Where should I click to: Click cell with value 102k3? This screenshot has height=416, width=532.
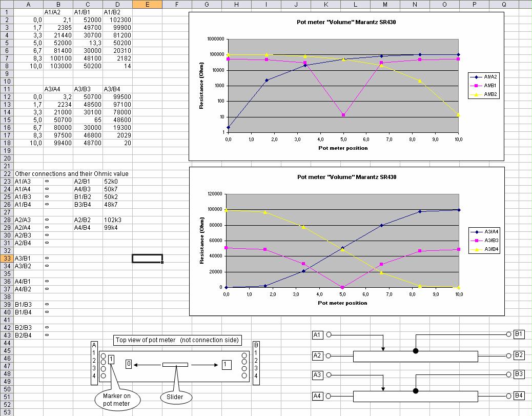pyautogui.click(x=117, y=220)
